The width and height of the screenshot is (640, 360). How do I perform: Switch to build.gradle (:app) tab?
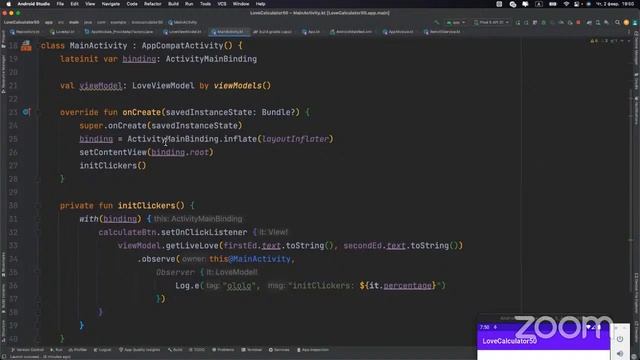click(272, 32)
